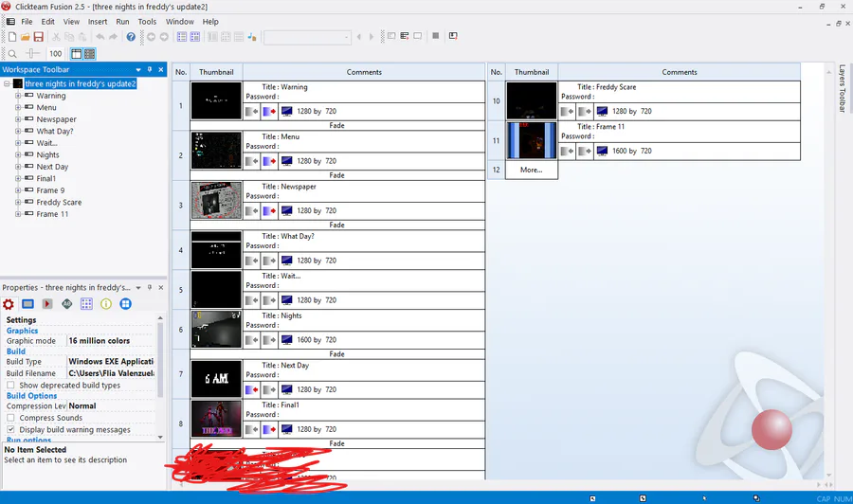853x504 pixels.
Task: Click the New file toolbar icon
Action: point(12,36)
